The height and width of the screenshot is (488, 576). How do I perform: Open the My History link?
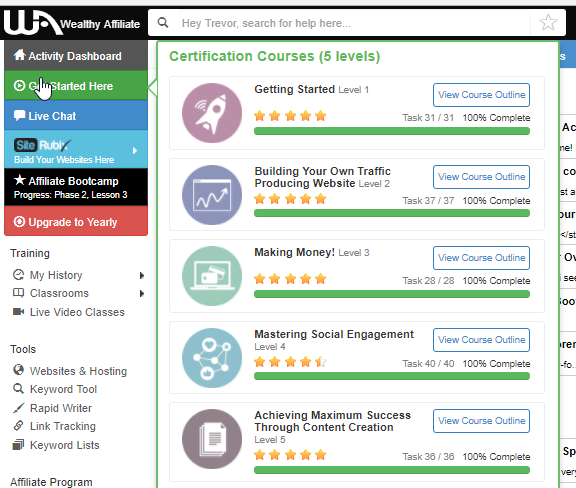point(56,275)
